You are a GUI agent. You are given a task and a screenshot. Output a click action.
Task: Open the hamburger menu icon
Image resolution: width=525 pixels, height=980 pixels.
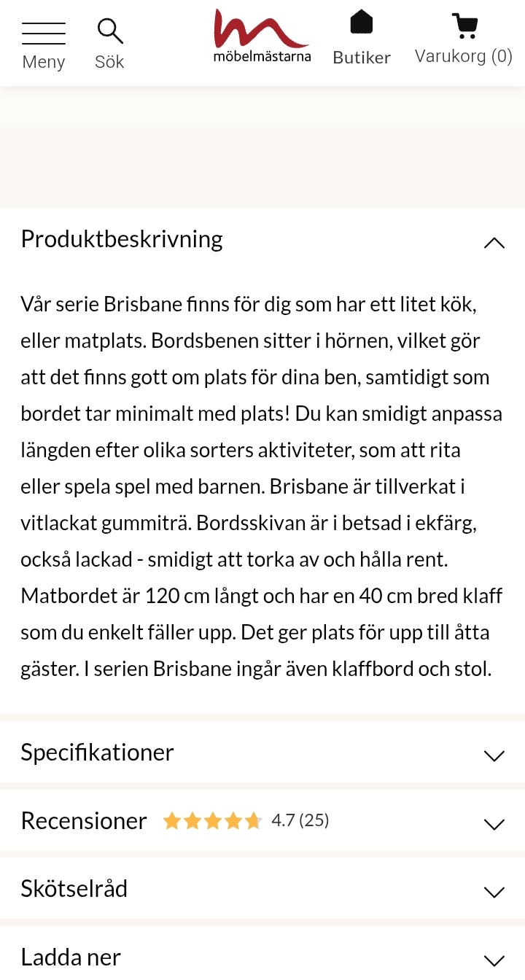[x=44, y=34]
